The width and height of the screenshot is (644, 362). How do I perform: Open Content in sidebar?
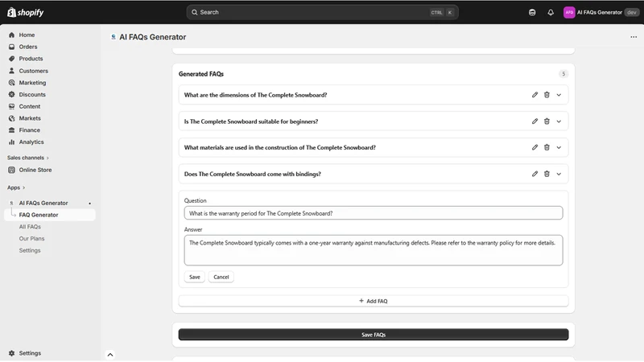tap(30, 106)
